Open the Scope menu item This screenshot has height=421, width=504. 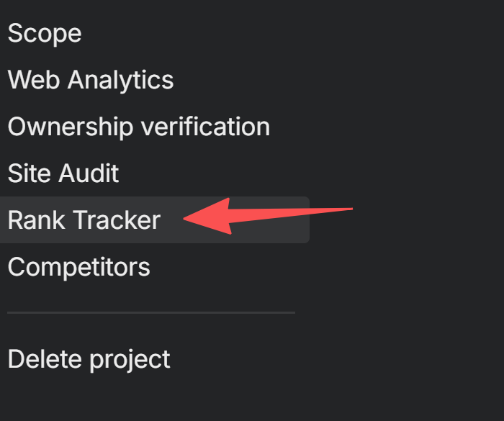pos(45,34)
